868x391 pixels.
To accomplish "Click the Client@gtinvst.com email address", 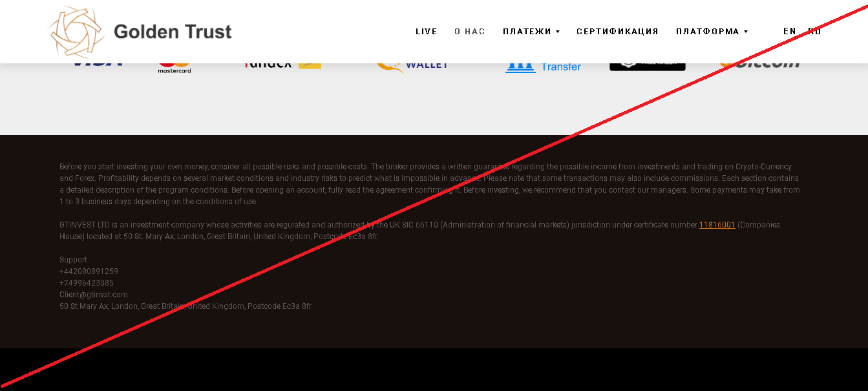I will 94,295.
